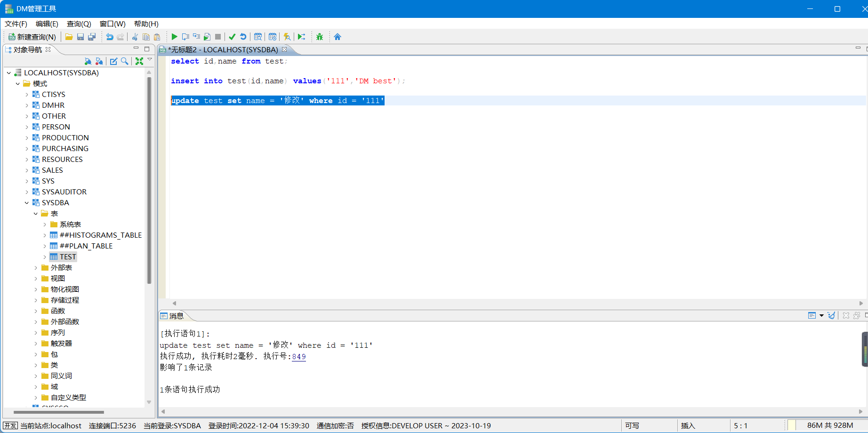Go to home page via blue house icon
The width and height of the screenshot is (868, 433).
pyautogui.click(x=338, y=37)
